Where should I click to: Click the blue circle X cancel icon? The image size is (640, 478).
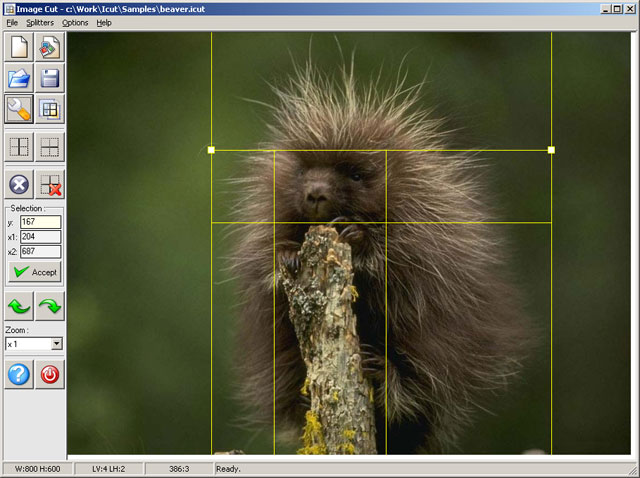pyautogui.click(x=19, y=185)
